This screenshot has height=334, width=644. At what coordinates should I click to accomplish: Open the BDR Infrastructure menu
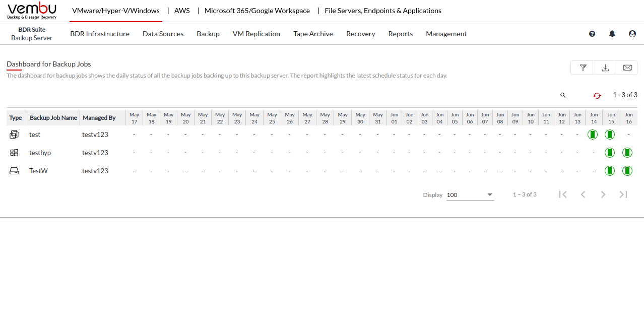tap(100, 34)
